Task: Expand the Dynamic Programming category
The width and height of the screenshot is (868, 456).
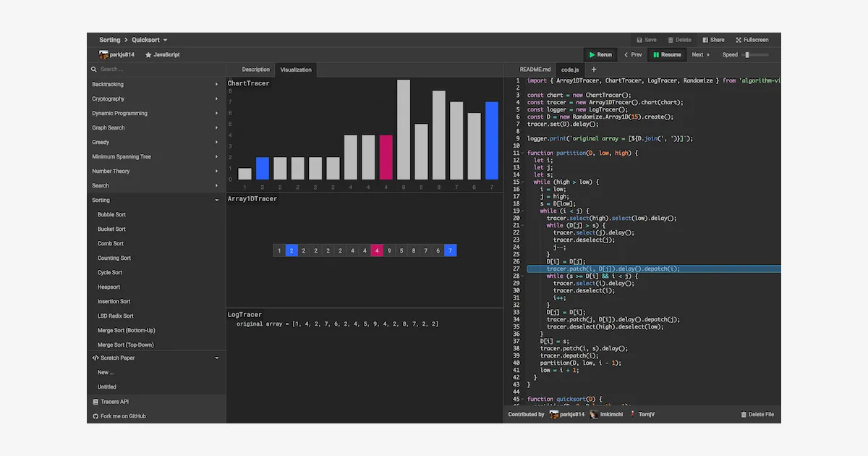Action: coord(156,113)
